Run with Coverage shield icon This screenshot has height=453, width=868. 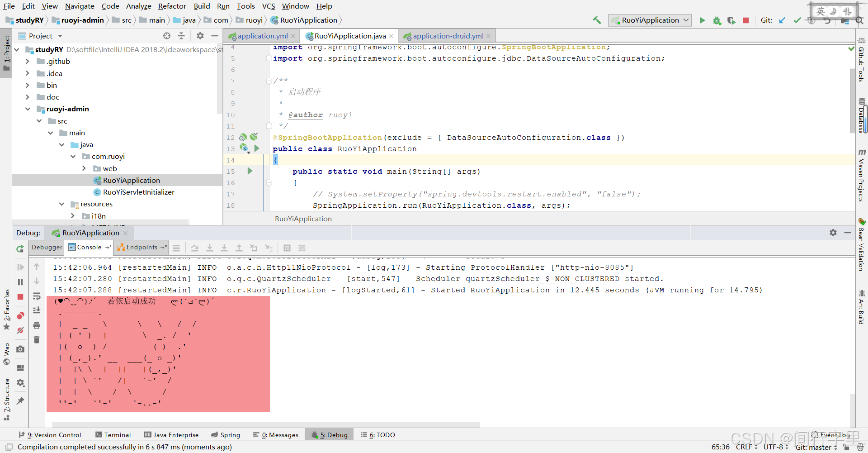point(731,20)
